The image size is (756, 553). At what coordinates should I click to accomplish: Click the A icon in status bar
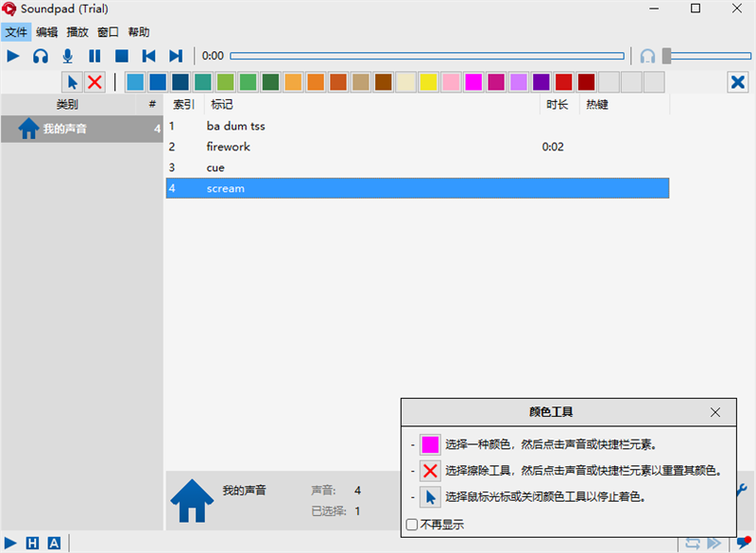tap(54, 544)
